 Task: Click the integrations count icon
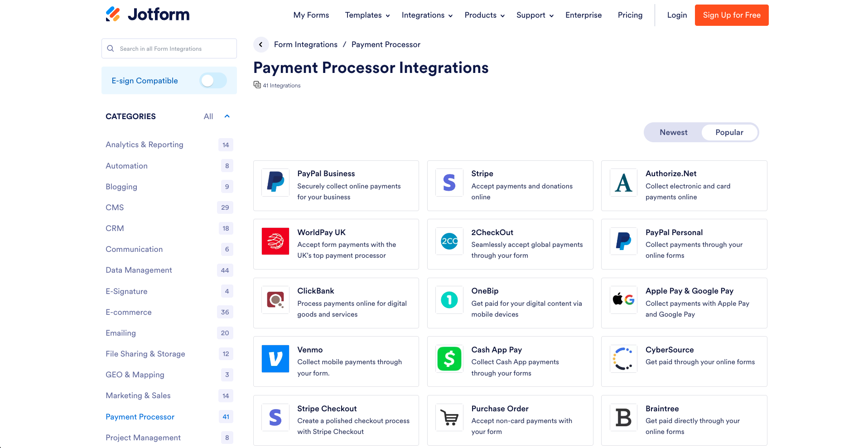257,85
